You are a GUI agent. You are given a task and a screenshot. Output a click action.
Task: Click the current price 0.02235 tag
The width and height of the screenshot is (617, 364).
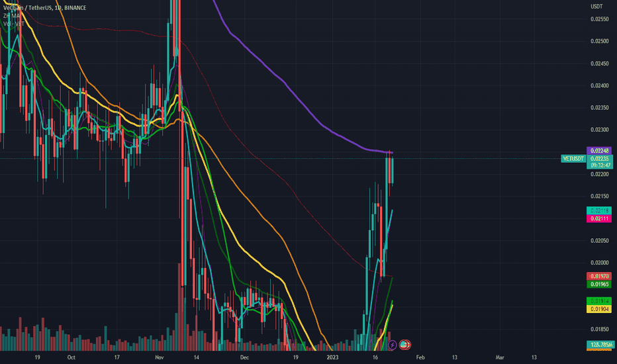tap(599, 159)
